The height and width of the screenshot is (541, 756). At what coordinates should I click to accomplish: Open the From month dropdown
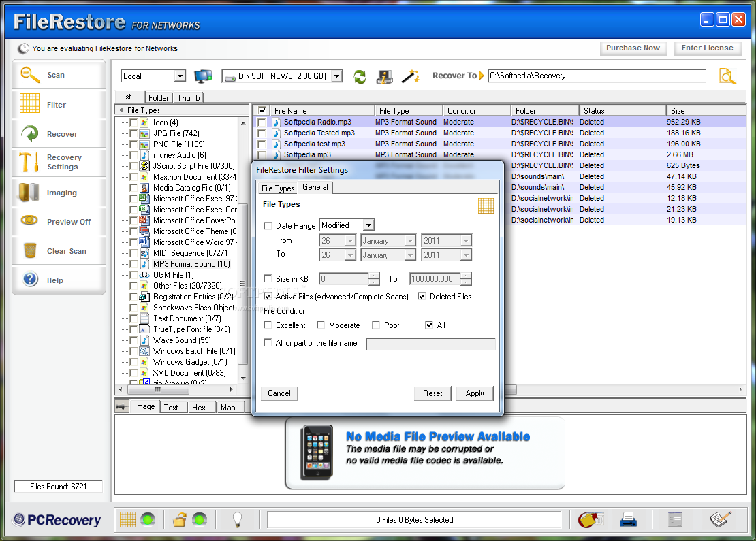tap(410, 240)
